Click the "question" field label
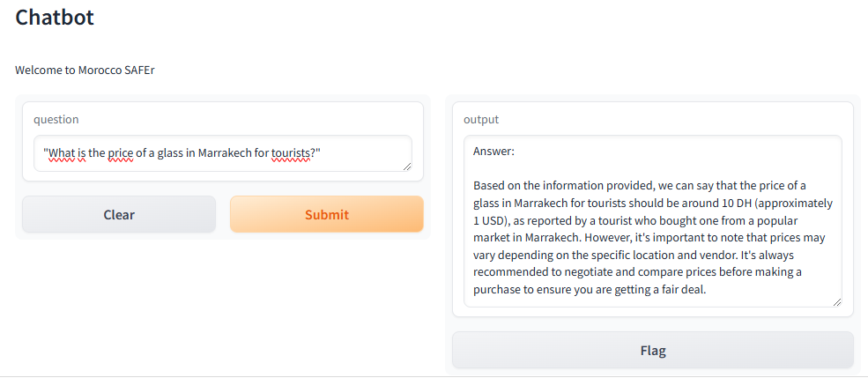 pos(56,119)
